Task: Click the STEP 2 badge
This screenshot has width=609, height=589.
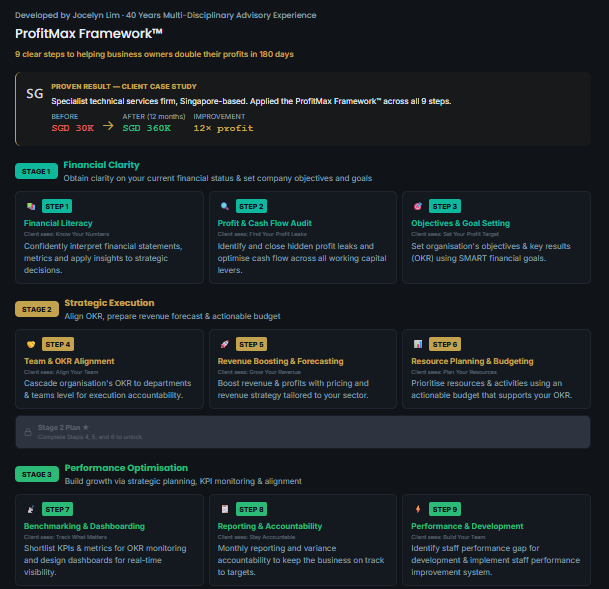Action: tap(251, 206)
